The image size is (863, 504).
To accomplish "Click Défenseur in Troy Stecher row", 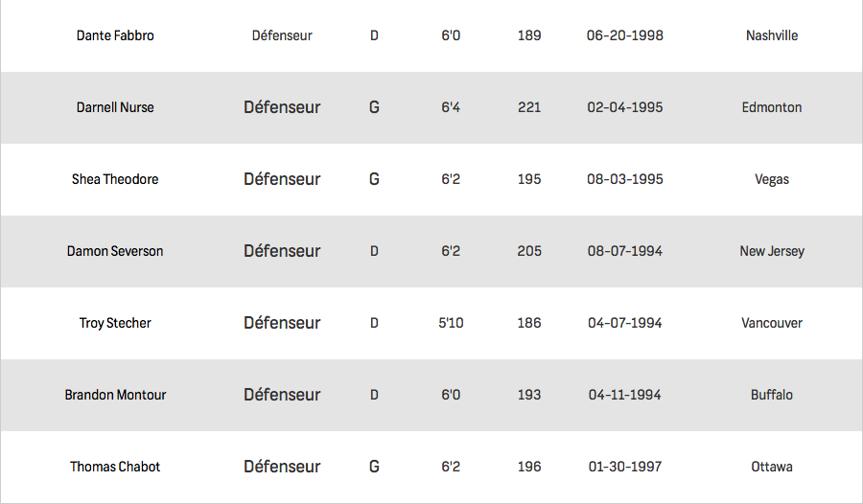I will point(282,323).
